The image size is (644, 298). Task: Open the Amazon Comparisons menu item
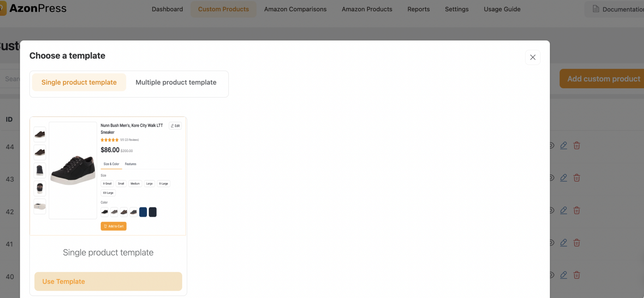295,9
